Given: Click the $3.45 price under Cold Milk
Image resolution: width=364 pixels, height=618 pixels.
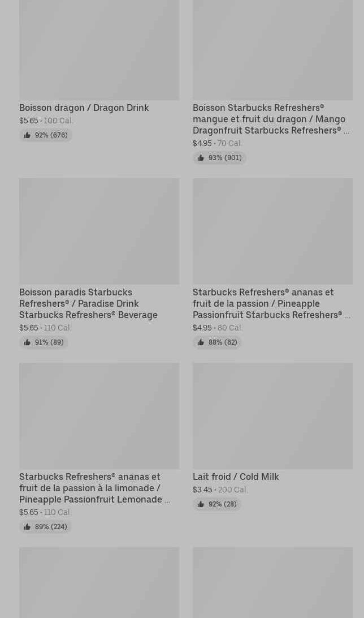Looking at the screenshot, I should tap(202, 490).
